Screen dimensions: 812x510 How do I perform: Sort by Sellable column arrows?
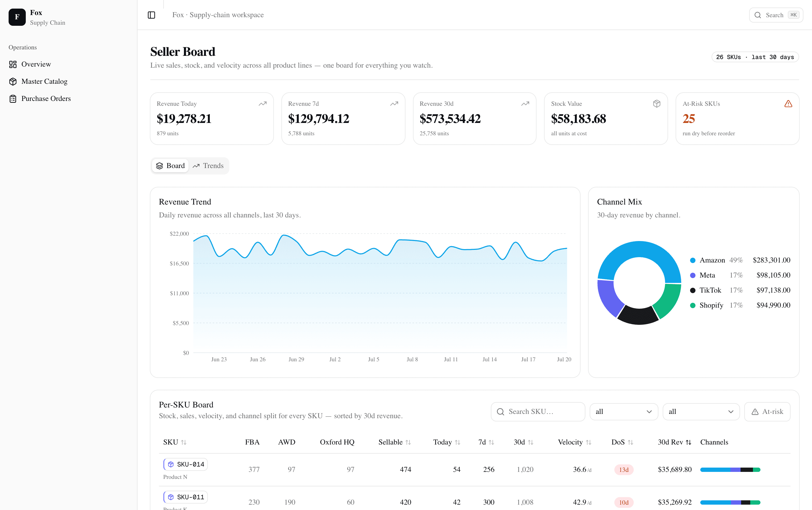click(408, 442)
